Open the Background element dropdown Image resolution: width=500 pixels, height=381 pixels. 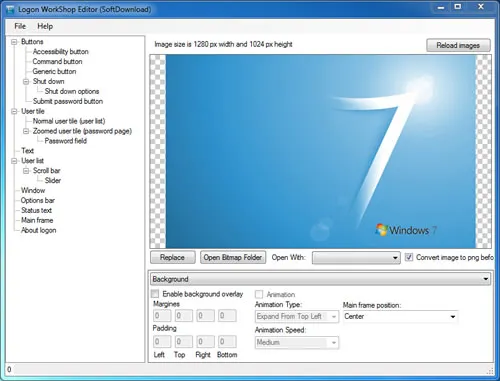[x=321, y=279]
